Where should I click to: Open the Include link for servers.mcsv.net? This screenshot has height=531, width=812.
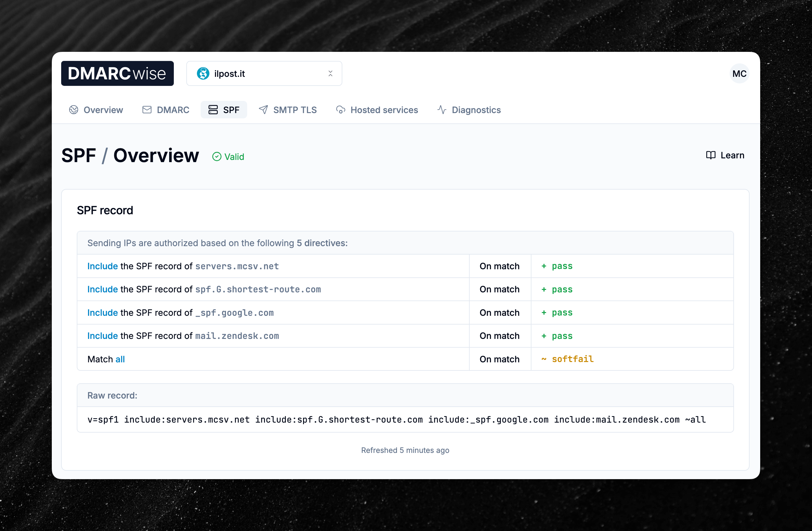pyautogui.click(x=102, y=266)
